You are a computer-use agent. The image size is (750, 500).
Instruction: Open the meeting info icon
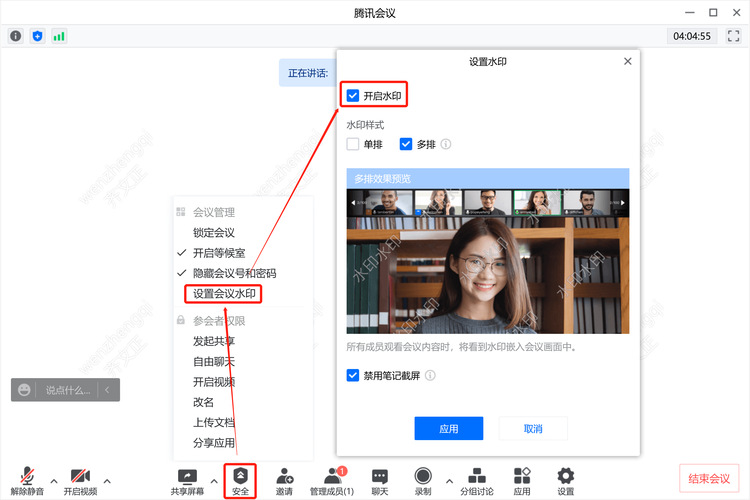(16, 36)
